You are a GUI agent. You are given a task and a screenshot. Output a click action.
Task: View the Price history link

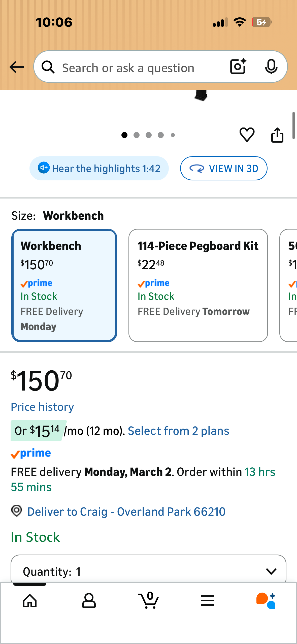tap(42, 407)
